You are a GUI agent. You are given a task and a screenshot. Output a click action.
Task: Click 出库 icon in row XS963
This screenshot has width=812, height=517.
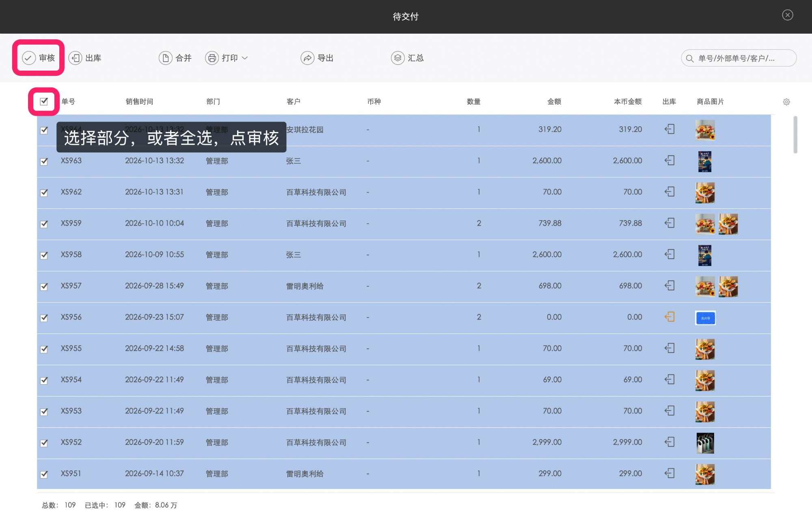(669, 160)
